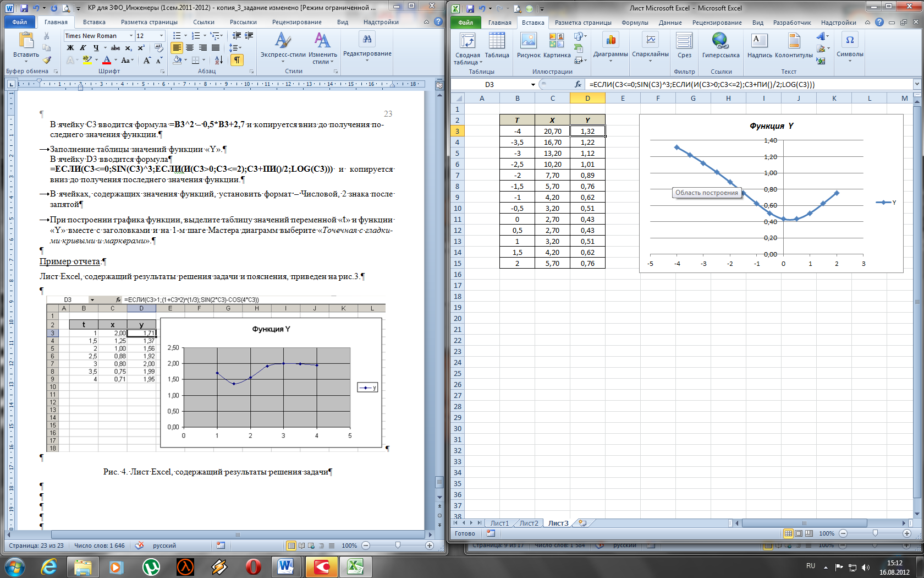924x578 pixels.
Task: Open the Word Файл tab
Action: (x=19, y=22)
